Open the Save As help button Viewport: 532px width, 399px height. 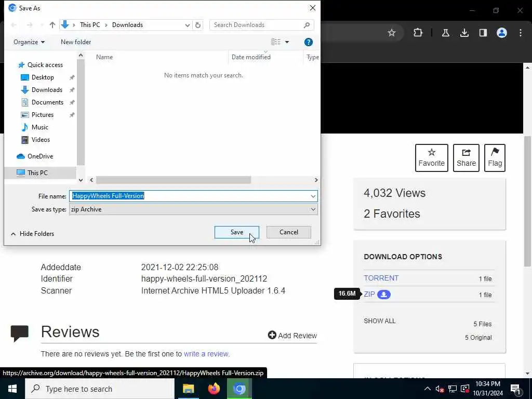[x=309, y=42]
